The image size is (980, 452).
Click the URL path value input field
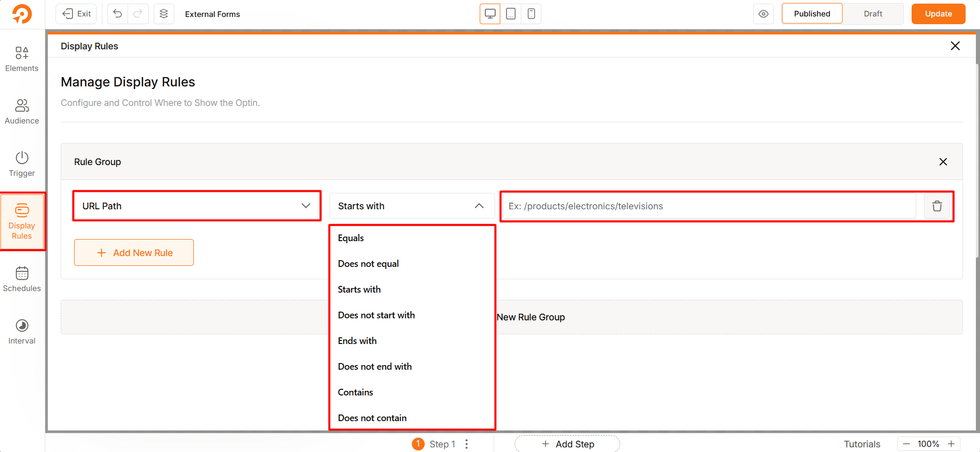click(x=710, y=206)
